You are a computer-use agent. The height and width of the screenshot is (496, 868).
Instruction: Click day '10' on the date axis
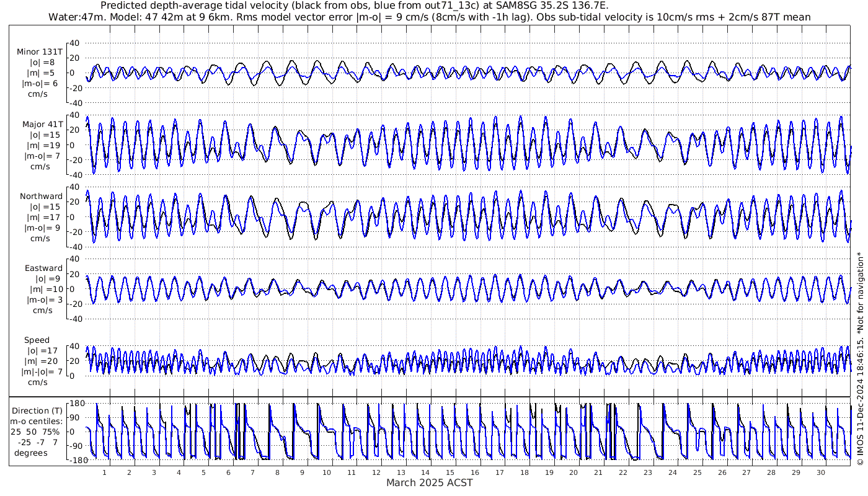[x=326, y=472]
